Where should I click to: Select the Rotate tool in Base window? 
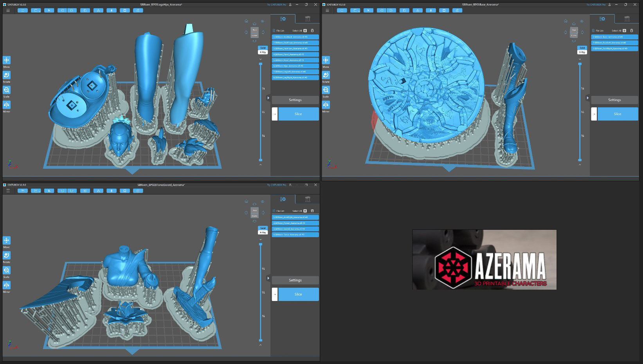click(x=326, y=75)
